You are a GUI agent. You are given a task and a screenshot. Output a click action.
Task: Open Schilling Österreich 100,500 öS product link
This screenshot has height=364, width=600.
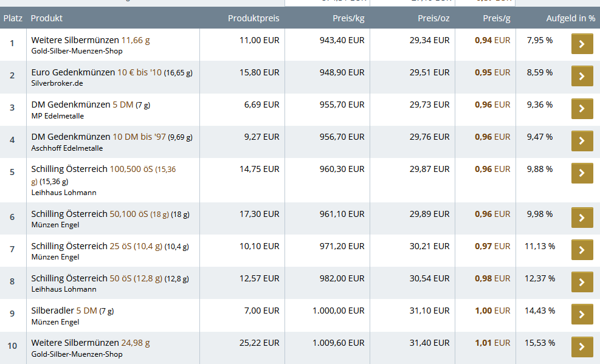pos(103,175)
